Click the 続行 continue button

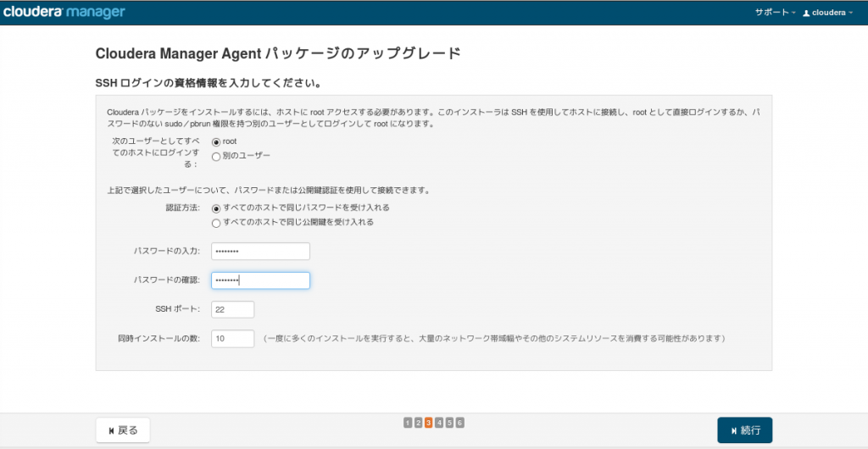click(744, 430)
